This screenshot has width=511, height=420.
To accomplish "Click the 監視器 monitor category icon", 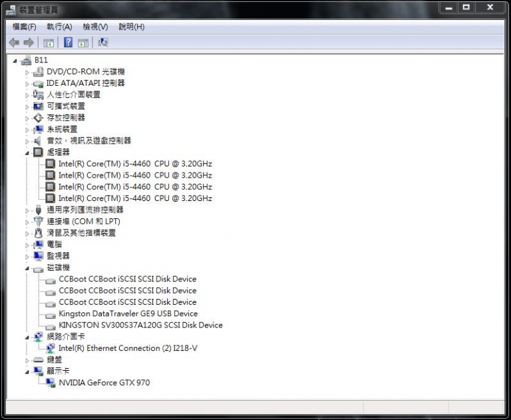I will point(38,256).
